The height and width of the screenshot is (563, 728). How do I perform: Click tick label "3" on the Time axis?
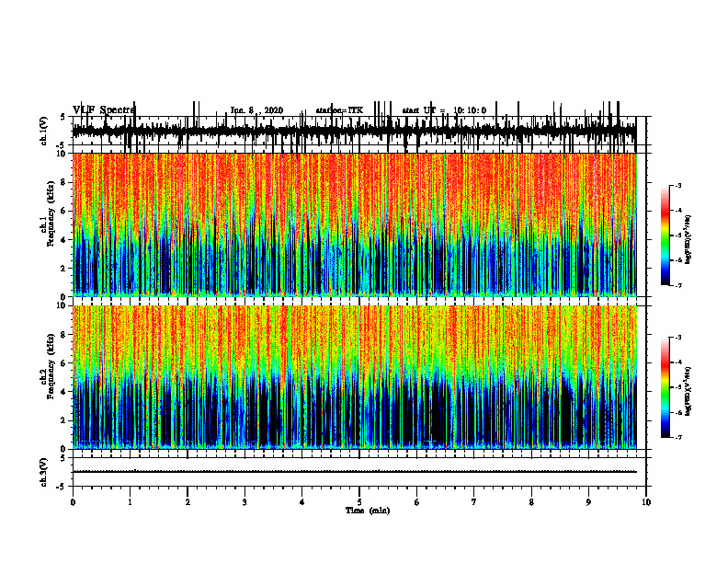tap(245, 502)
